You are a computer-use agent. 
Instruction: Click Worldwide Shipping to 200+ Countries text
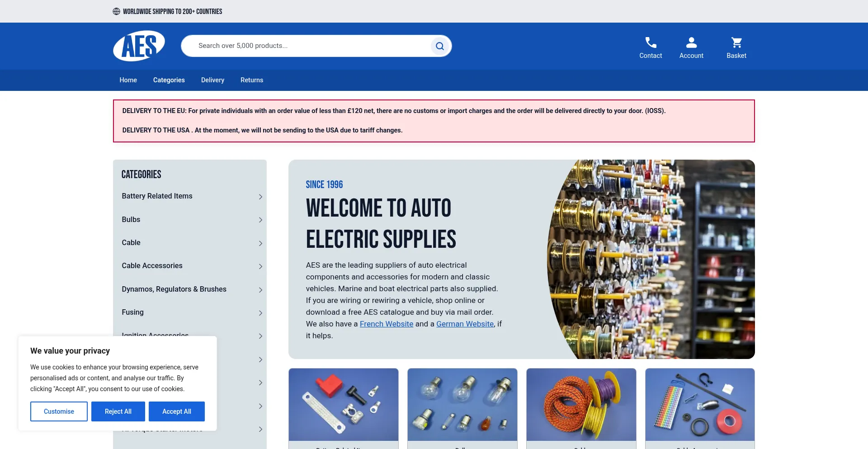173,11
